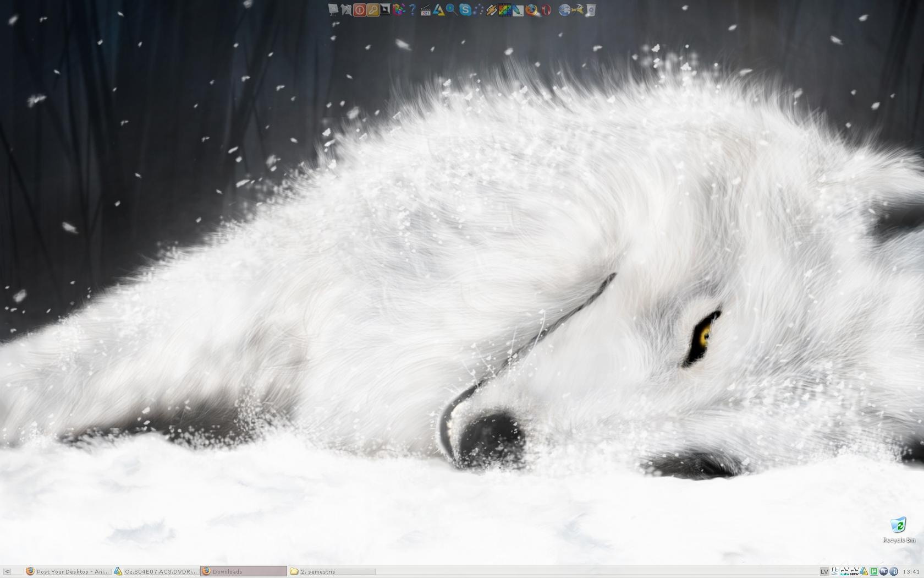
Task: Click the show desktop button on taskbar
Action: 7,571
